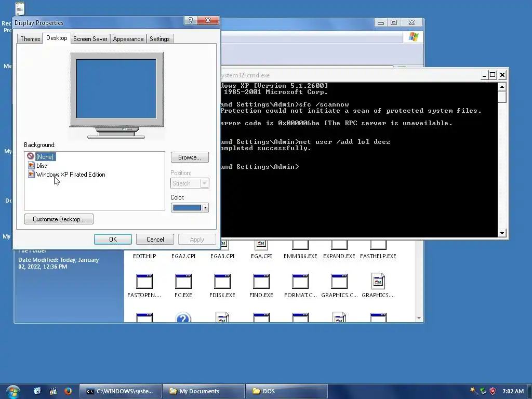Viewport: 532px width, 399px height.
Task: Select the blue question mark help file icon
Action: 183,317
